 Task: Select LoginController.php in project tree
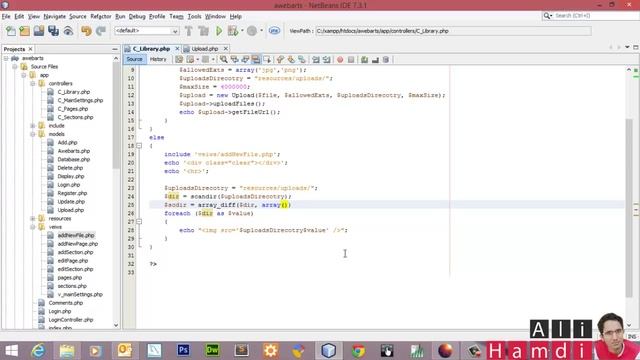pos(71,320)
